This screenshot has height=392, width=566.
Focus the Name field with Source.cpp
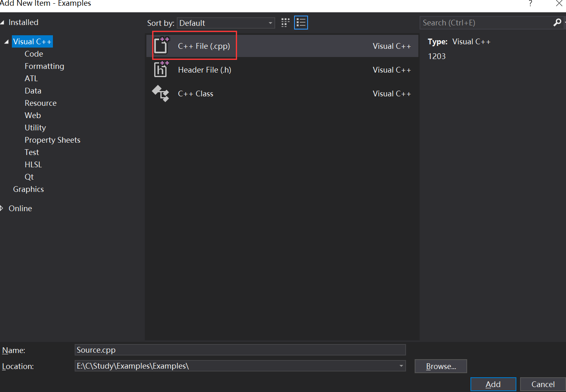coord(240,350)
